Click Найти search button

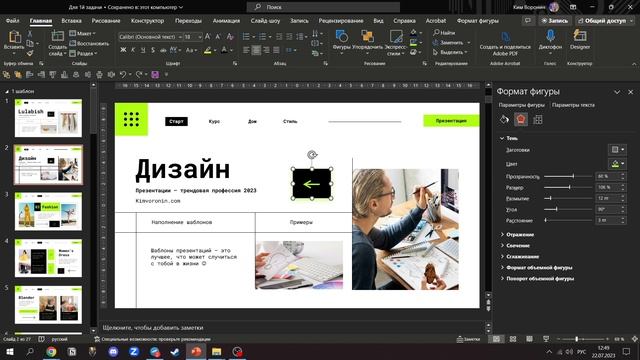coord(444,33)
